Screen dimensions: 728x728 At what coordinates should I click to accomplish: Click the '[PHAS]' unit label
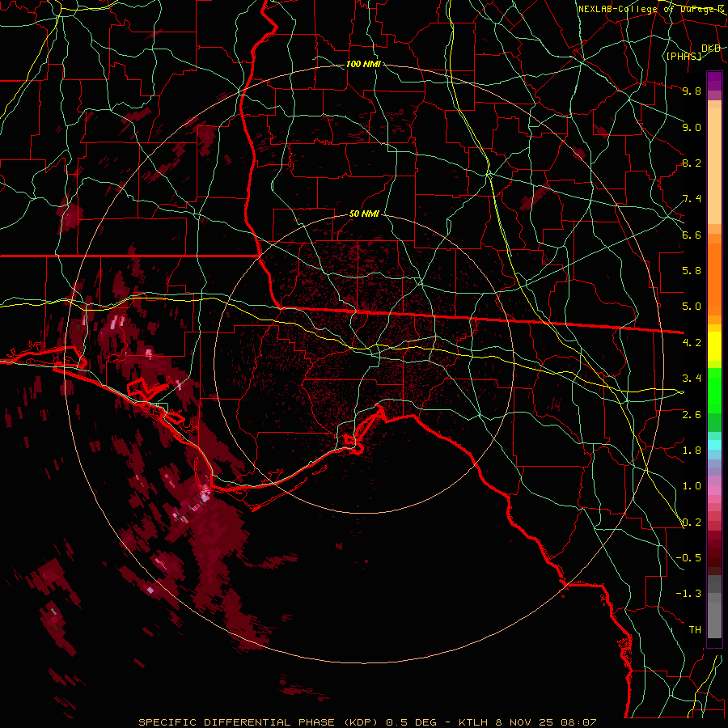(684, 56)
